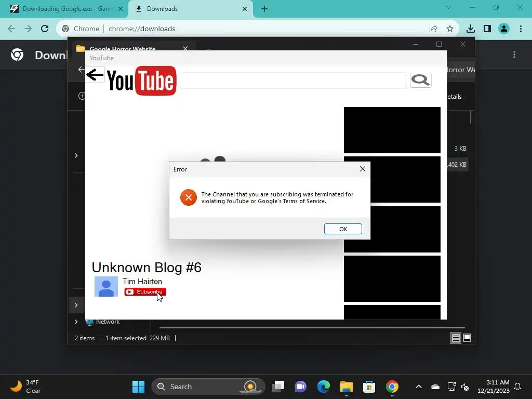The width and height of the screenshot is (532, 399).
Task: Show hidden system tray icons
Action: coord(419,387)
